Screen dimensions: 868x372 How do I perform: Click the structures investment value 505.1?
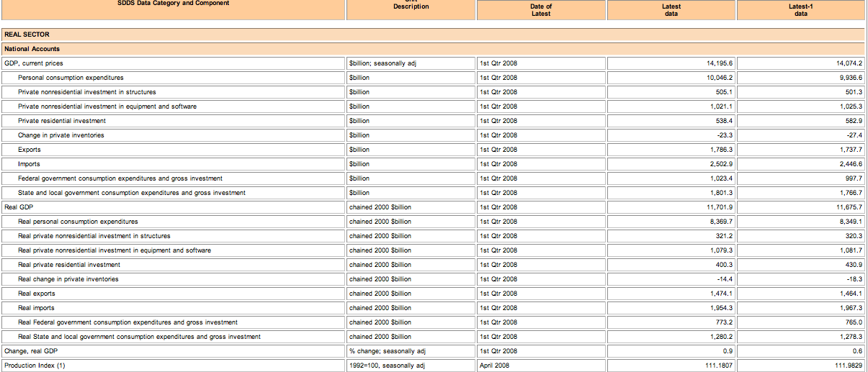(x=725, y=92)
